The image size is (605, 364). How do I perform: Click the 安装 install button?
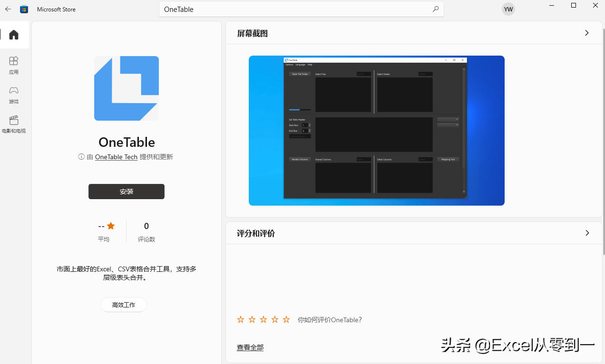[x=127, y=192]
